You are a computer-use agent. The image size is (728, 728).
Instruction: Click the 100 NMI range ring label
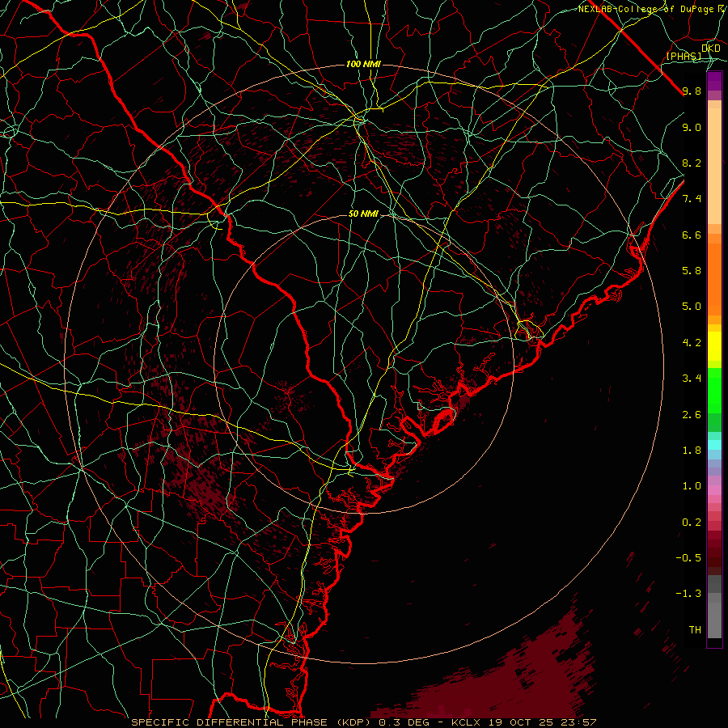point(363,64)
